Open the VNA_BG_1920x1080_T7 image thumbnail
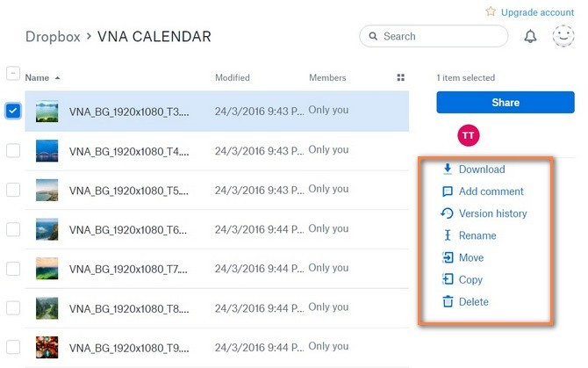This screenshot has height=368, width=588. [47, 268]
